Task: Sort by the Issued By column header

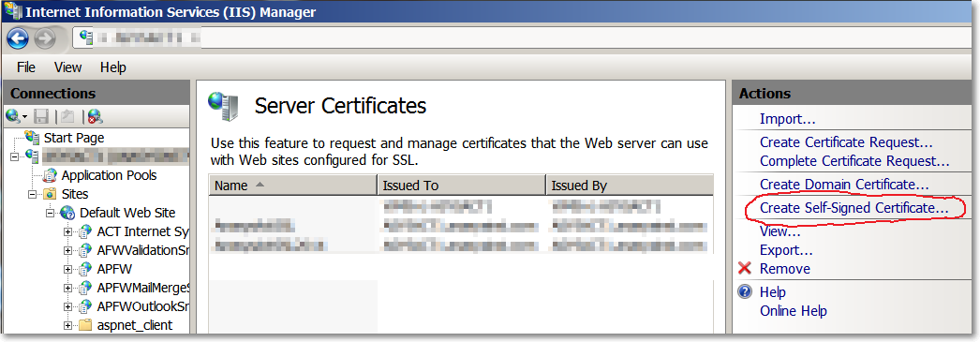Action: pos(630,186)
